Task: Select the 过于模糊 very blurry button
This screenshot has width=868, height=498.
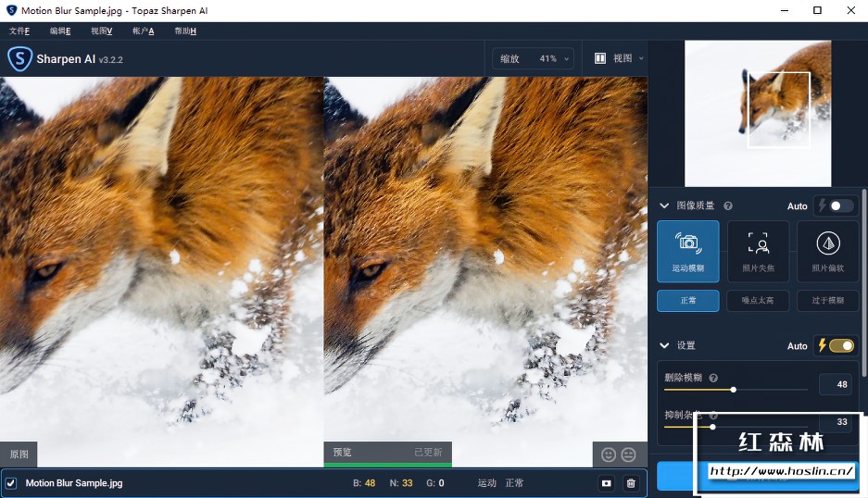Action: coord(827,301)
